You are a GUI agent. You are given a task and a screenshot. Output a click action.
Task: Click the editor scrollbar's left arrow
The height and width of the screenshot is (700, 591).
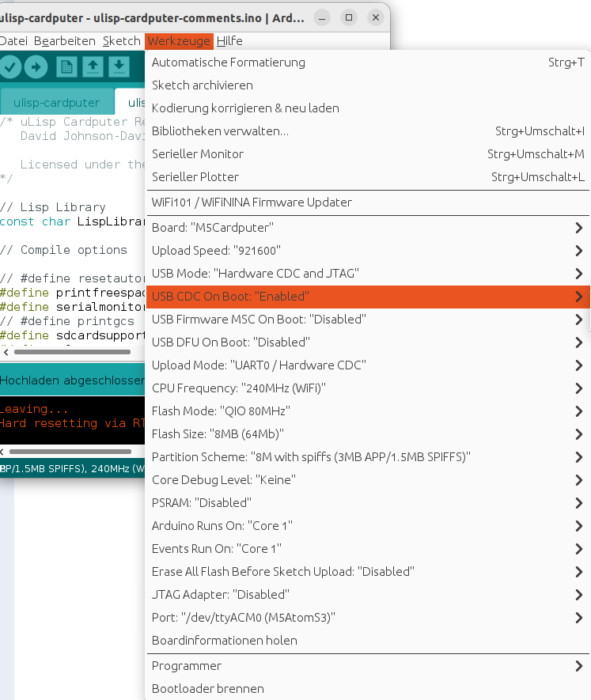6,352
